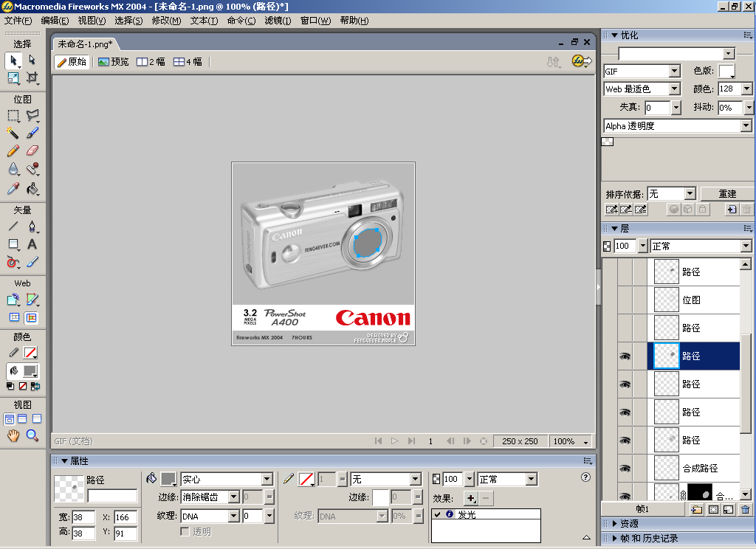The height and width of the screenshot is (549, 756).
Task: Open the 色版 matte color swatch
Action: 726,72
